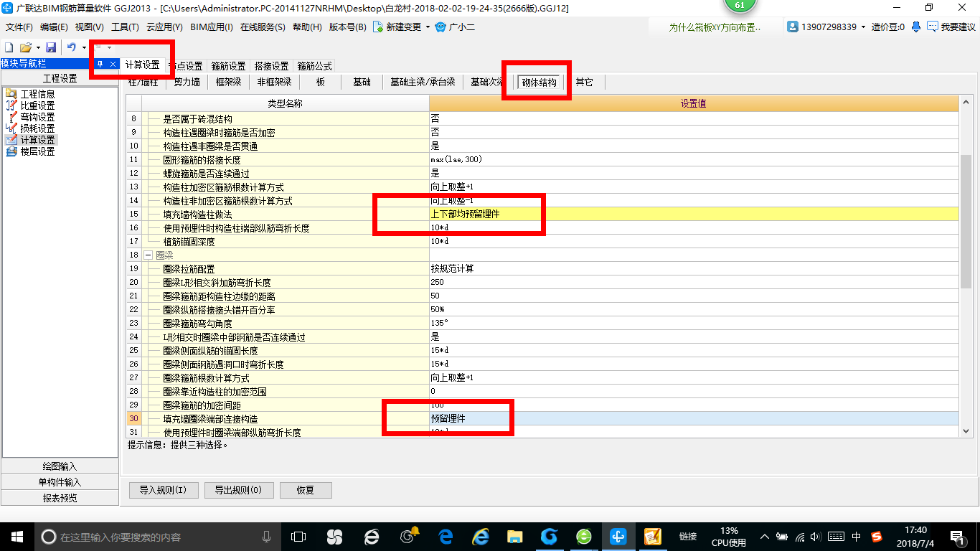Switch to 搭接设置 tab
This screenshot has width=980, height=551.
click(x=271, y=66)
